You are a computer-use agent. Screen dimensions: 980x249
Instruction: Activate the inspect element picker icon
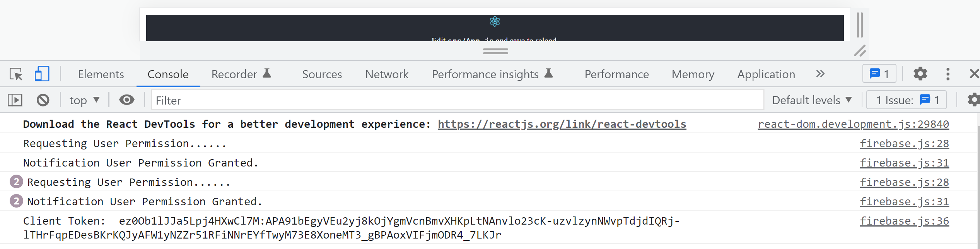click(x=16, y=74)
